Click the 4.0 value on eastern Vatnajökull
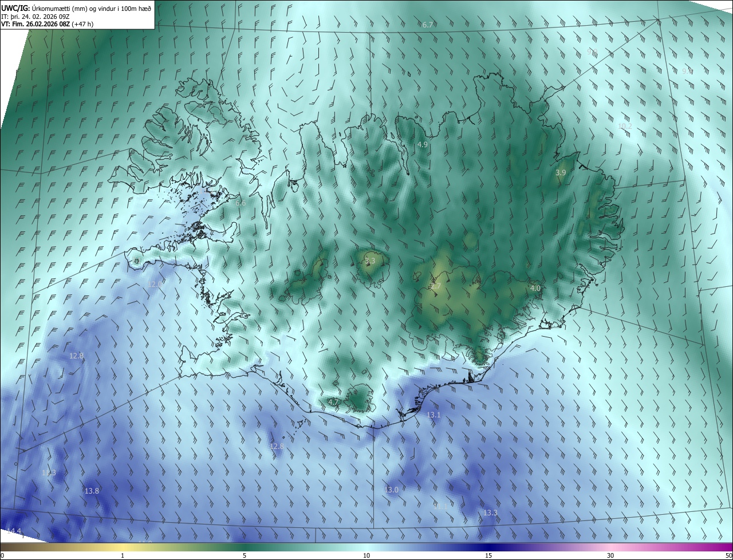Viewport: 733px width, 560px height. [x=535, y=288]
